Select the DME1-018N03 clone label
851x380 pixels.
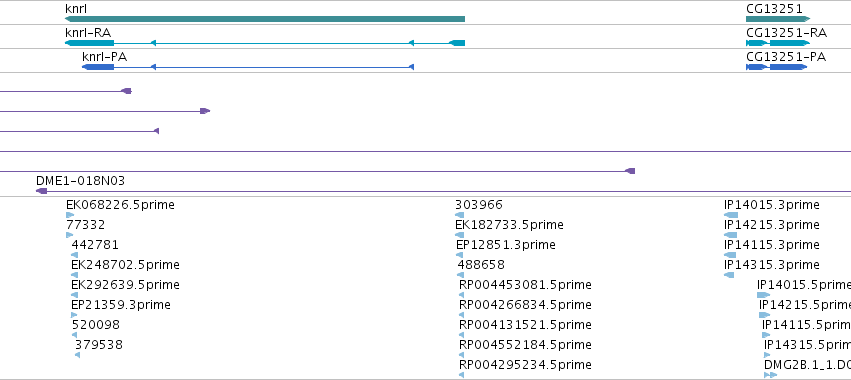(80, 181)
